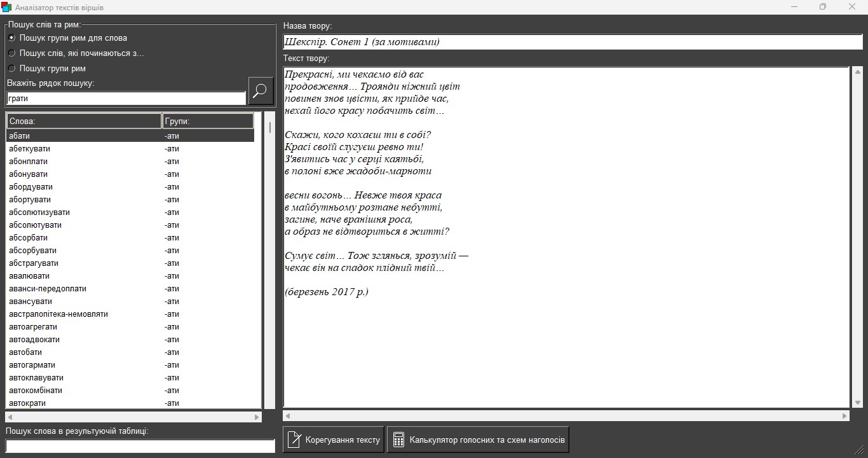Click poem line 'а образ не відтвориться в житті?'

[x=367, y=232]
